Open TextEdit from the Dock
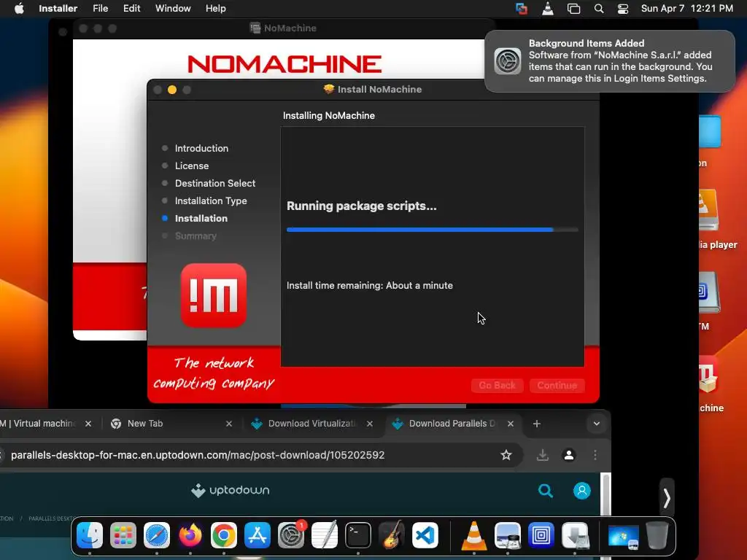This screenshot has width=747, height=560. tap(325, 535)
